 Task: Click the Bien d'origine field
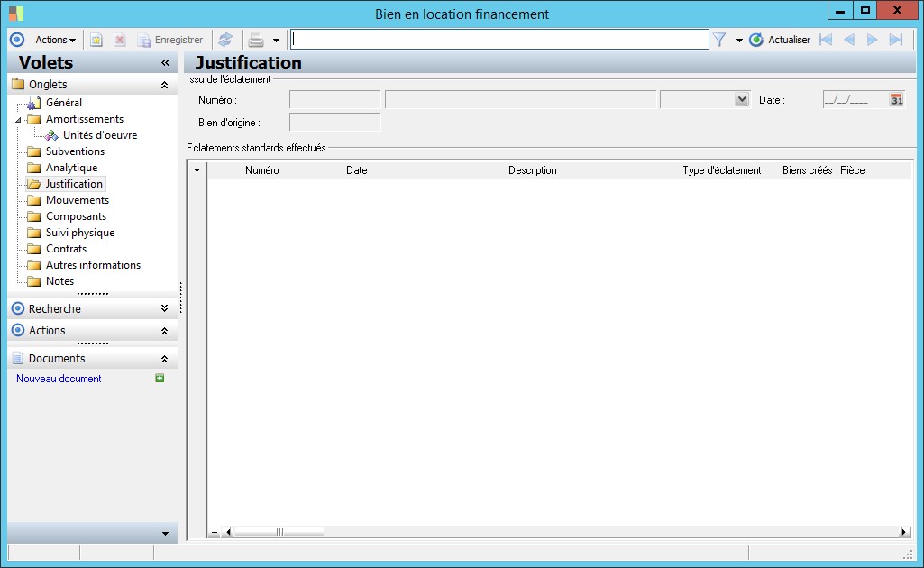[x=335, y=122]
